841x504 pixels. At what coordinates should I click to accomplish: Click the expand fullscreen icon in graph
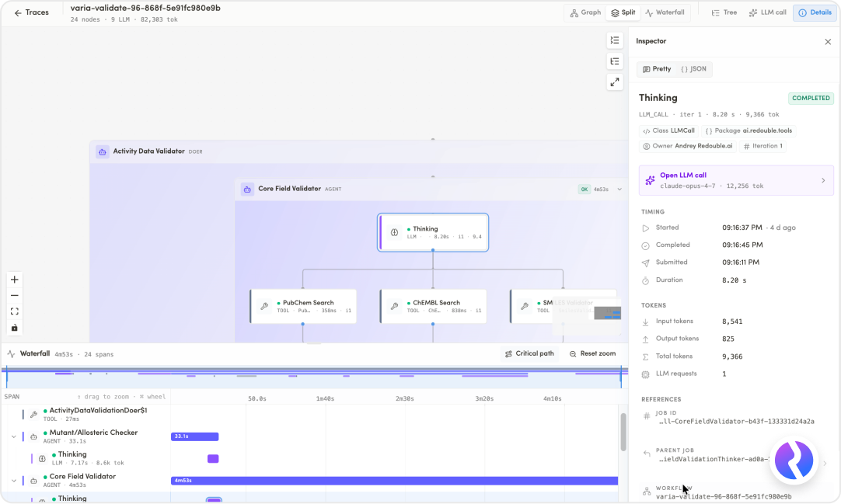[615, 82]
